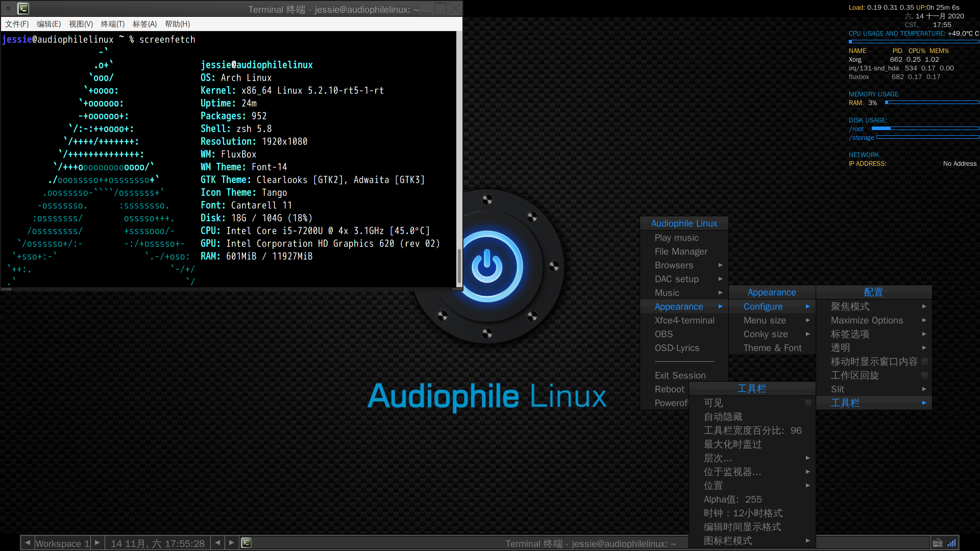The image size is (980, 551).
Task: Toggle 最大化时盖过 option
Action: tap(752, 444)
